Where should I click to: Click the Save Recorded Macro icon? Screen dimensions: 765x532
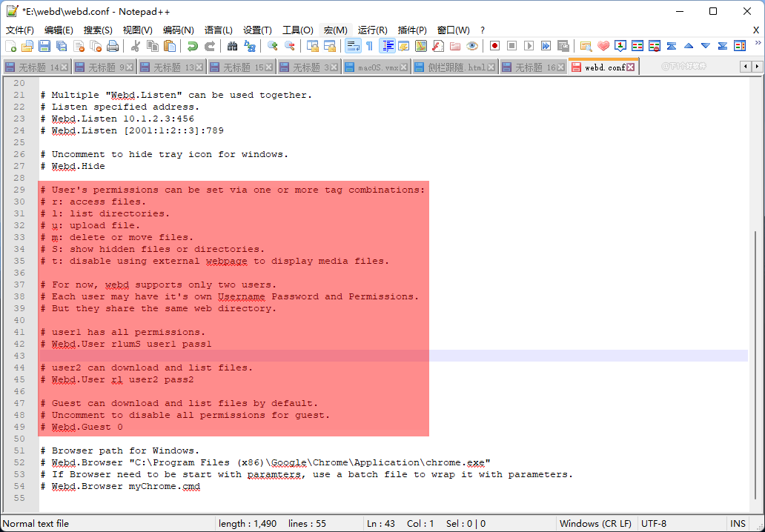pyautogui.click(x=563, y=47)
